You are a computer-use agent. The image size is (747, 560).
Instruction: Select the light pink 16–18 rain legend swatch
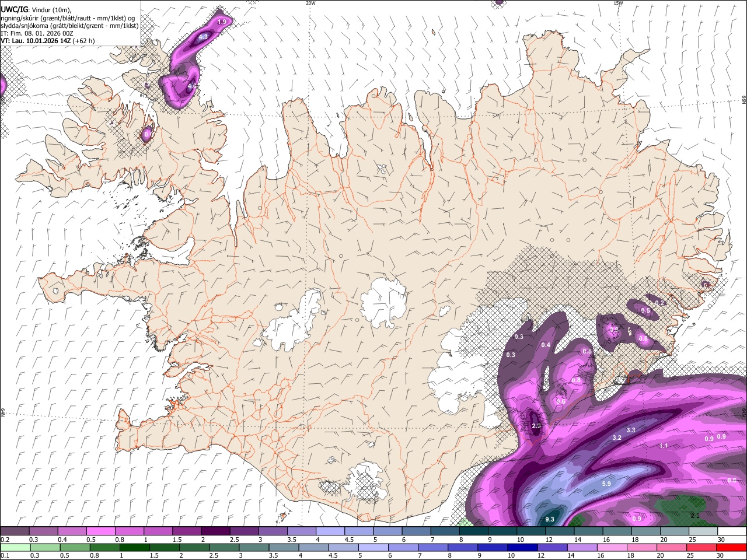(612, 547)
